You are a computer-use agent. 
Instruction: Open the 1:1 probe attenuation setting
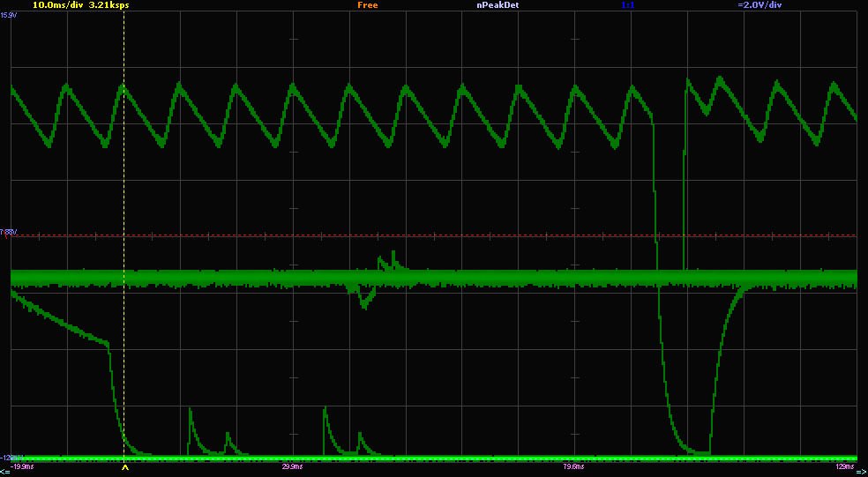pyautogui.click(x=627, y=5)
